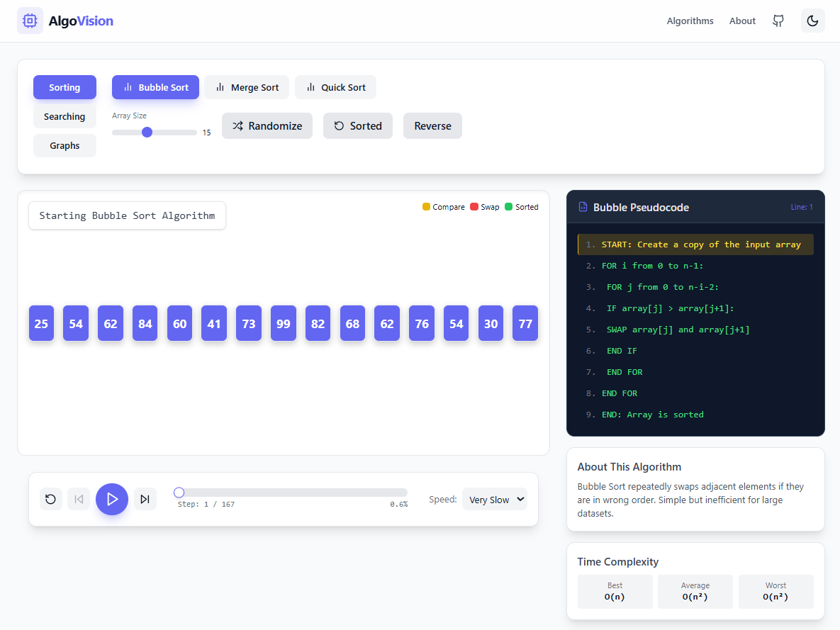Click the 'Line: 1' indicator

pyautogui.click(x=802, y=208)
